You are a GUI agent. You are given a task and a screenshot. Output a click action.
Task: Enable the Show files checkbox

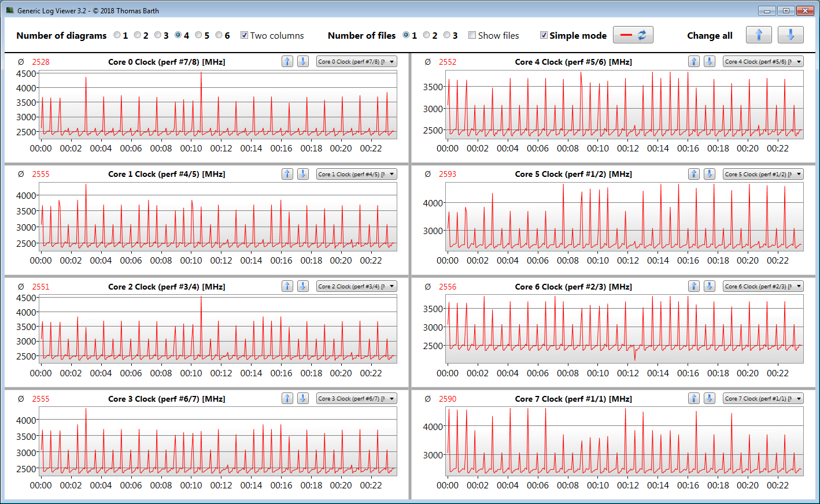pos(472,35)
